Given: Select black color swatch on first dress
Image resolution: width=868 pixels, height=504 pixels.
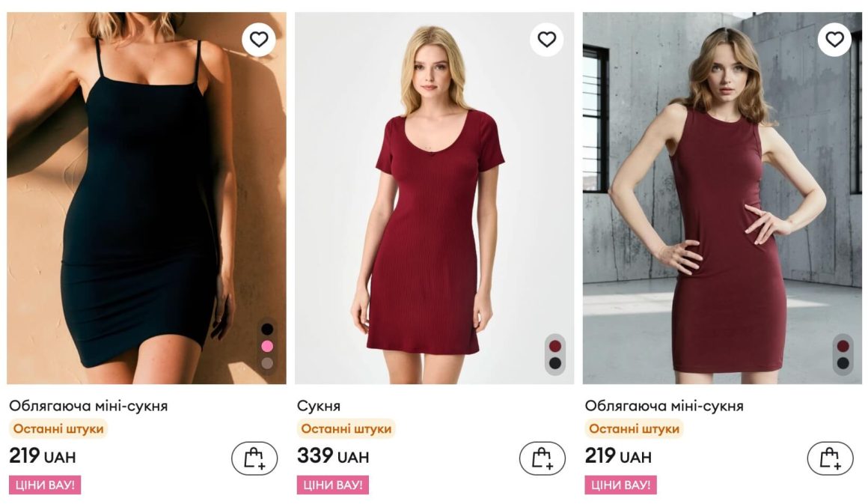Looking at the screenshot, I should coord(267,329).
